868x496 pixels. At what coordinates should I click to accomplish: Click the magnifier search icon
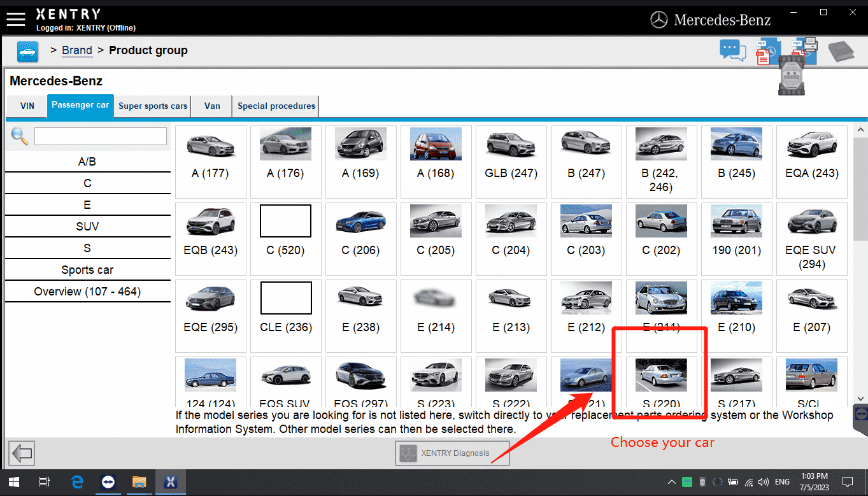20,136
